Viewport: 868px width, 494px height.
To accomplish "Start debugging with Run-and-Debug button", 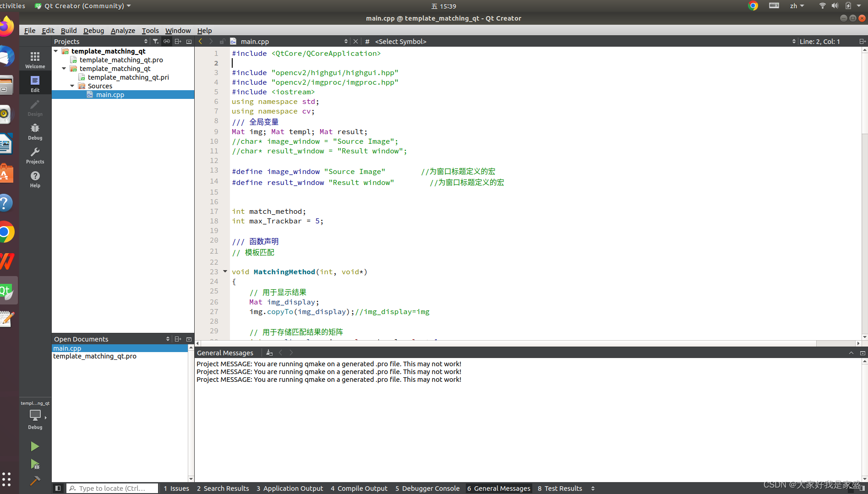I will [x=35, y=464].
